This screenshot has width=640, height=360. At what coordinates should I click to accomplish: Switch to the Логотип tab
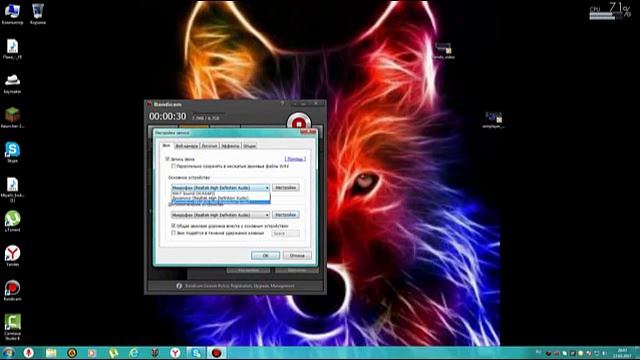click(210, 146)
